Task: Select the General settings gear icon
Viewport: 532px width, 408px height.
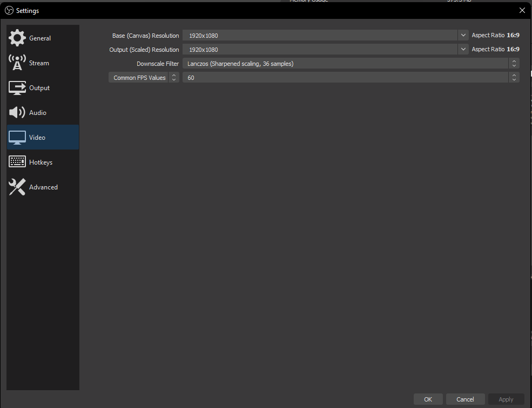Action: 16,38
